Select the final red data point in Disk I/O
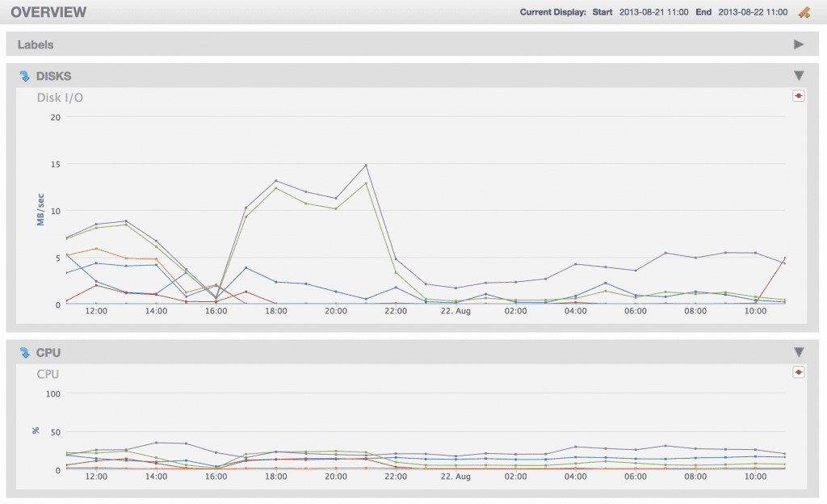This screenshot has height=504, width=827. [785, 258]
